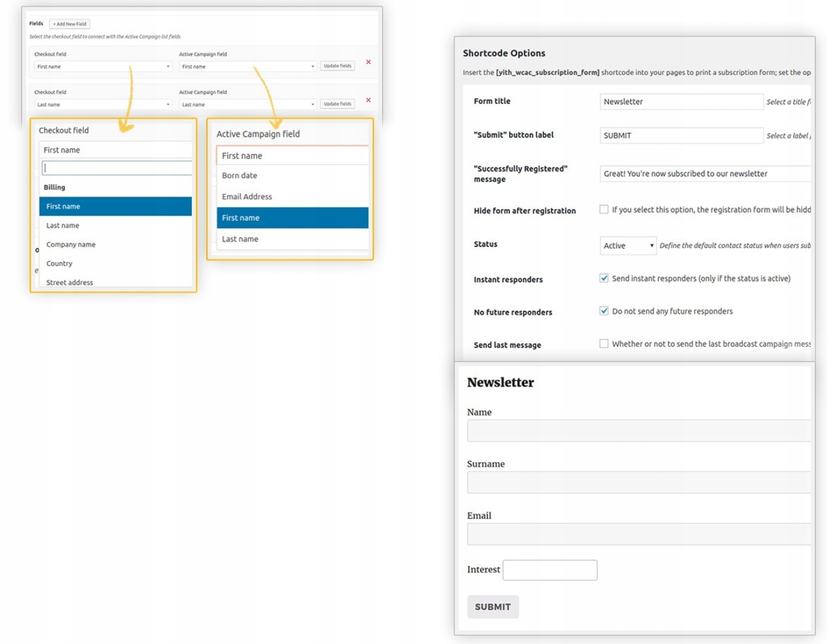
Task: Open the Status dropdown showing Active
Action: click(628, 246)
